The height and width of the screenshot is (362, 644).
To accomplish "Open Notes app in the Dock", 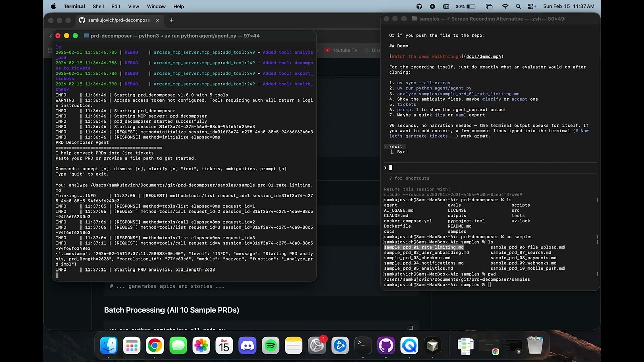I will pyautogui.click(x=294, y=345).
